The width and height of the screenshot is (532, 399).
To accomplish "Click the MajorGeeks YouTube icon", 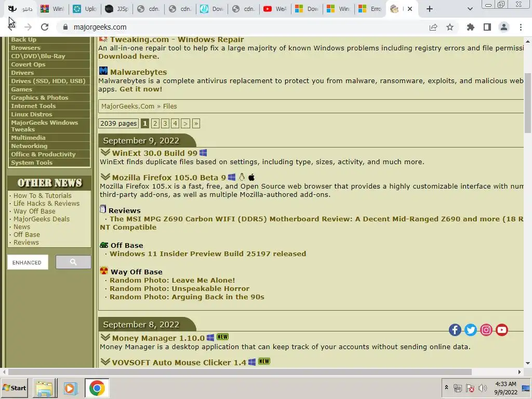I will pyautogui.click(x=502, y=330).
